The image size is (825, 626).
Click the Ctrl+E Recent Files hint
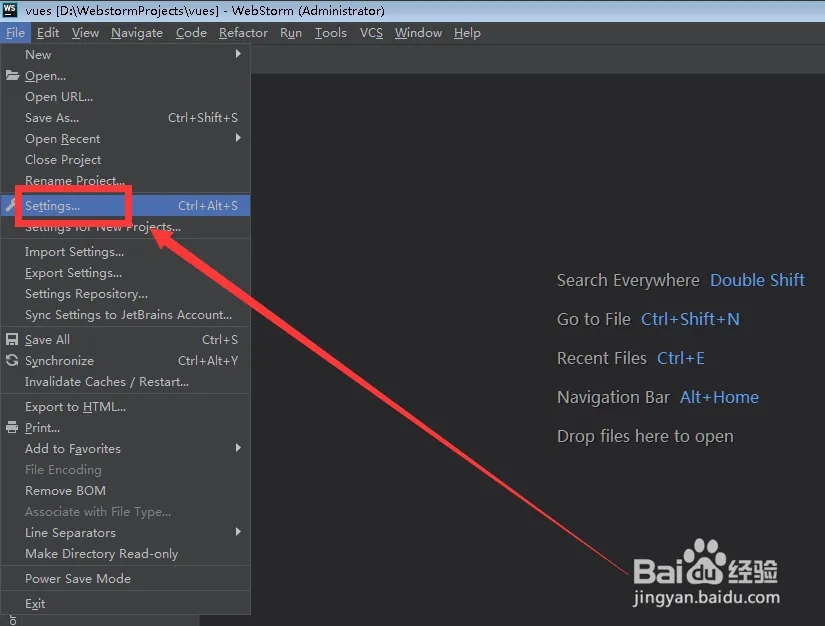pyautogui.click(x=680, y=358)
